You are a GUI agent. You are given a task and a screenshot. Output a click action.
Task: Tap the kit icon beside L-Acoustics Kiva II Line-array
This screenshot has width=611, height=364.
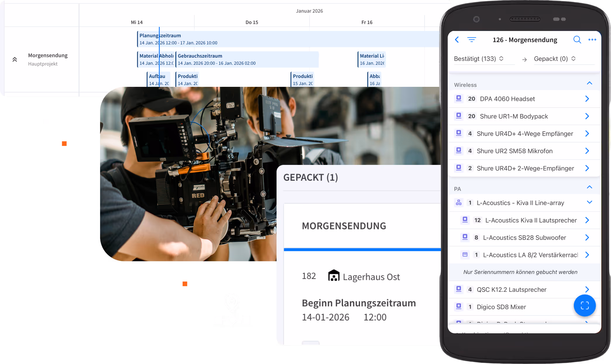coord(459,203)
